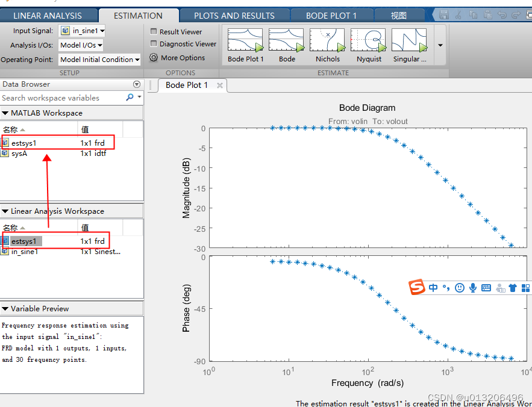Switch to the LINEAR ANALYSIS tab
532x407 pixels.
tap(49, 15)
